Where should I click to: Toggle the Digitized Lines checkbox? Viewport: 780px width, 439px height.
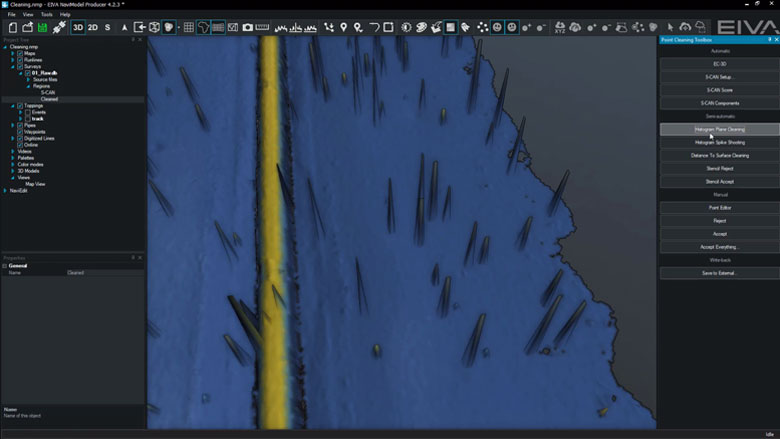pos(19,138)
